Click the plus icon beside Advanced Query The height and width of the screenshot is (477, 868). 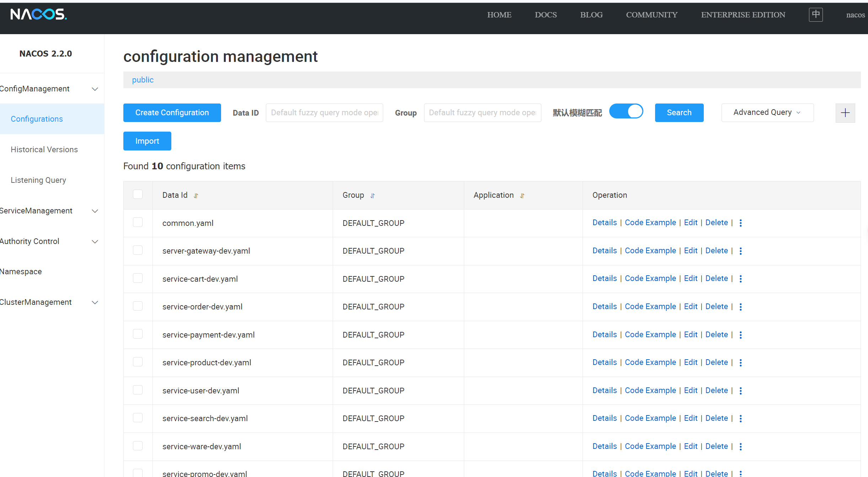tap(845, 113)
